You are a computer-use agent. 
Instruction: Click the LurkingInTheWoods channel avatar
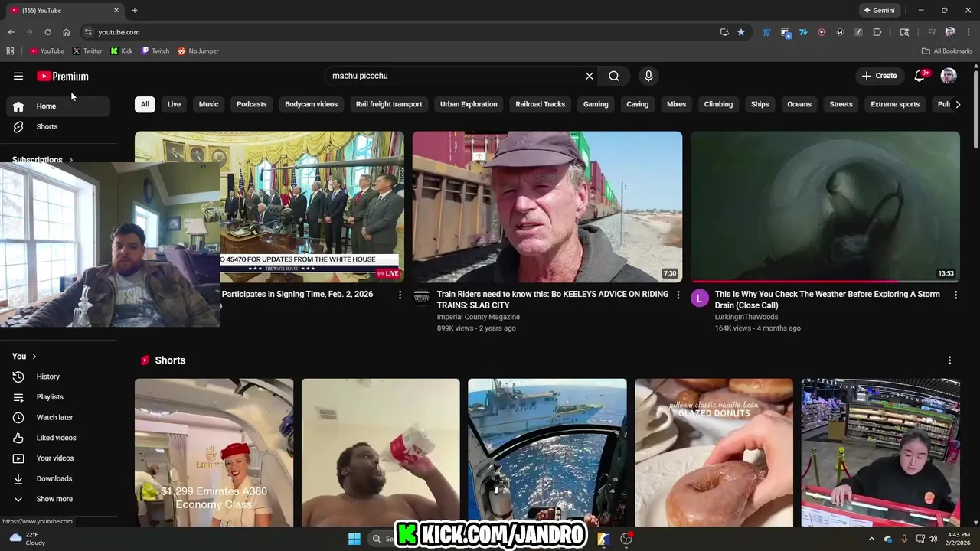pyautogui.click(x=700, y=298)
